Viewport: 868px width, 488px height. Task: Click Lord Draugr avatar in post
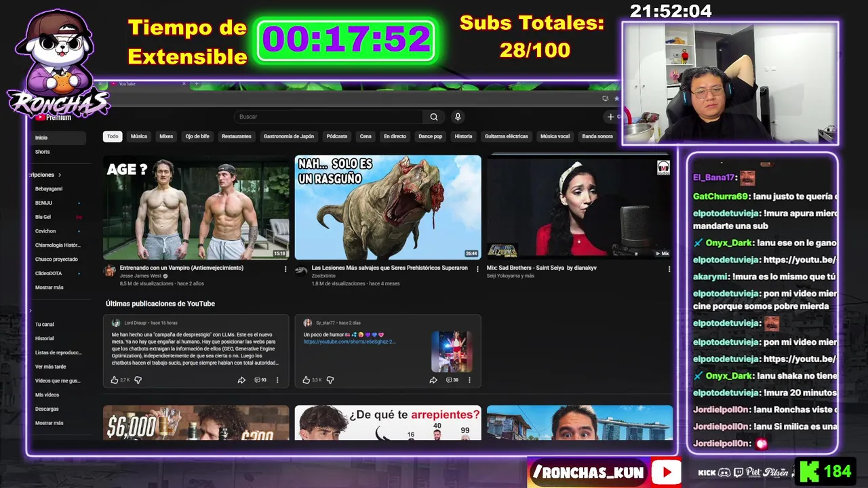pyautogui.click(x=116, y=323)
